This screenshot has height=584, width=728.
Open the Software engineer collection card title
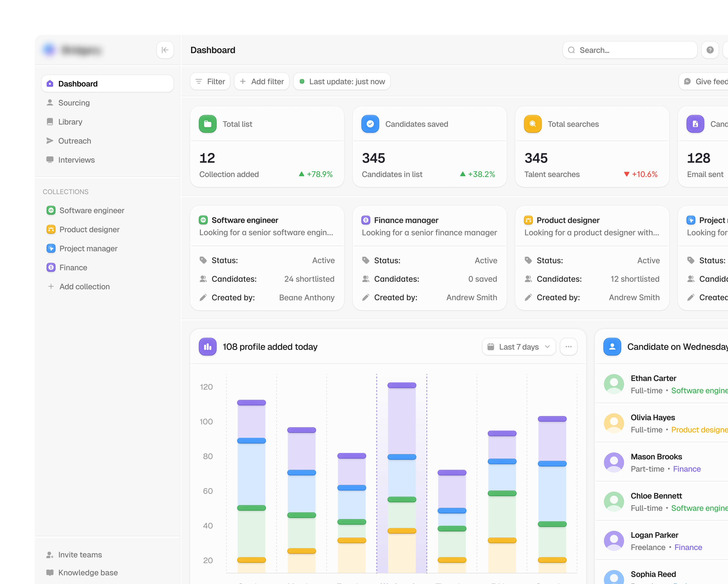(245, 220)
